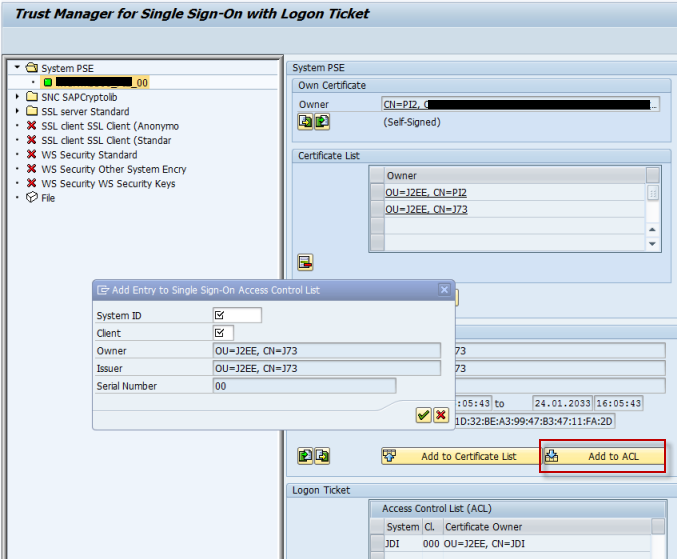Click the Serial Number field

tap(304, 386)
